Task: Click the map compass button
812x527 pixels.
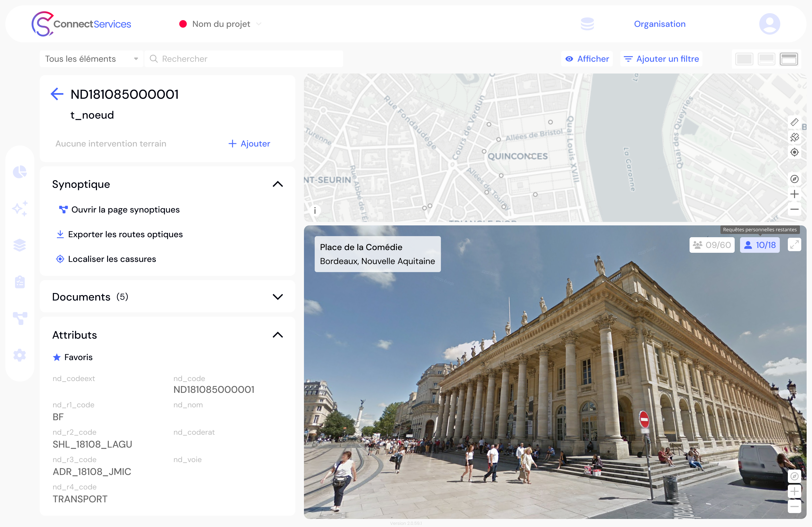Action: [x=794, y=179]
